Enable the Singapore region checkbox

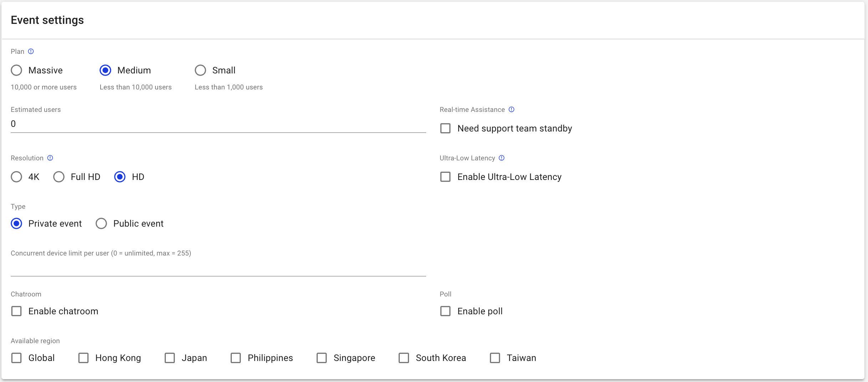click(322, 358)
